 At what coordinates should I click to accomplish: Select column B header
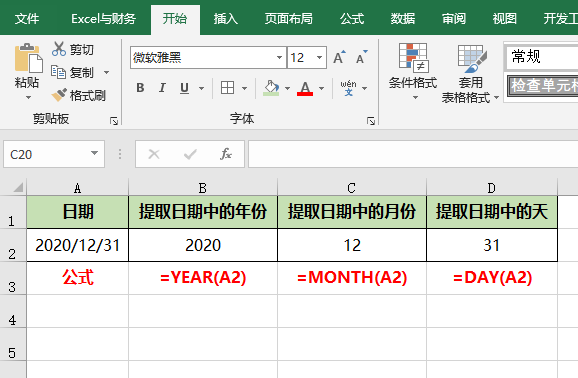pos(203,188)
